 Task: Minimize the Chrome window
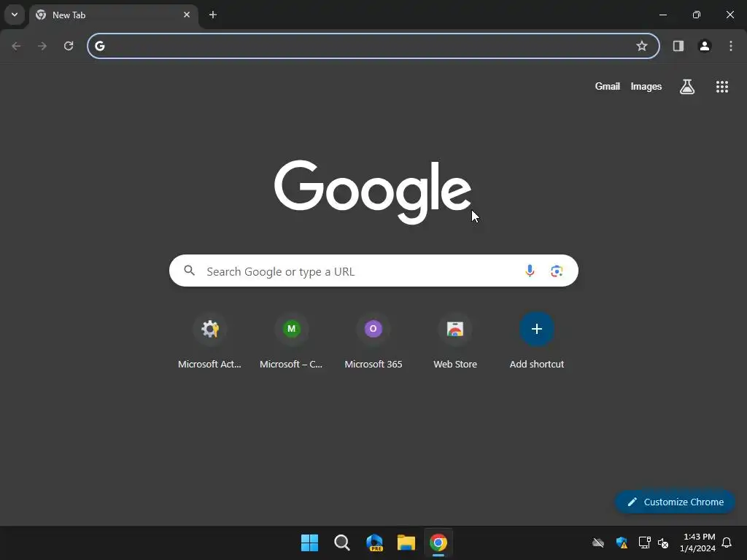click(662, 15)
